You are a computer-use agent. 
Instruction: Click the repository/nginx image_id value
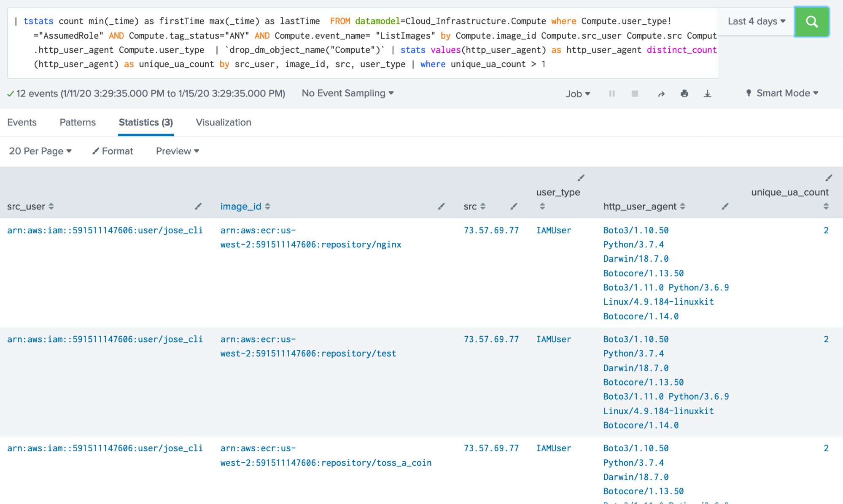point(311,237)
